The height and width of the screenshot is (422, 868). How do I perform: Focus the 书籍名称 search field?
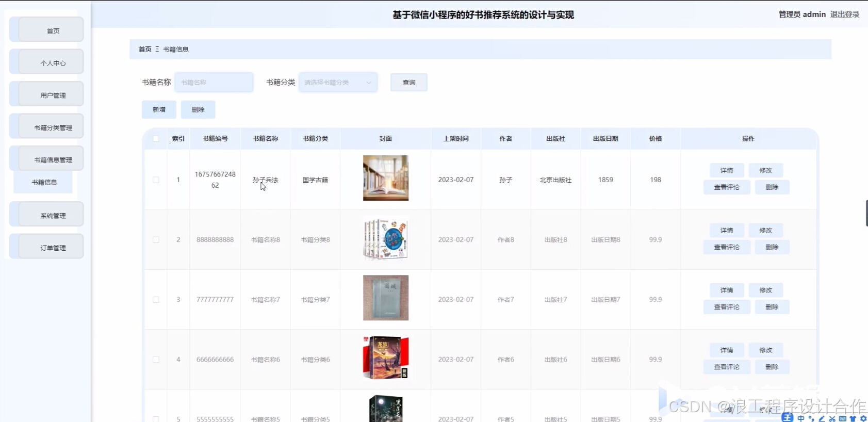pos(214,82)
